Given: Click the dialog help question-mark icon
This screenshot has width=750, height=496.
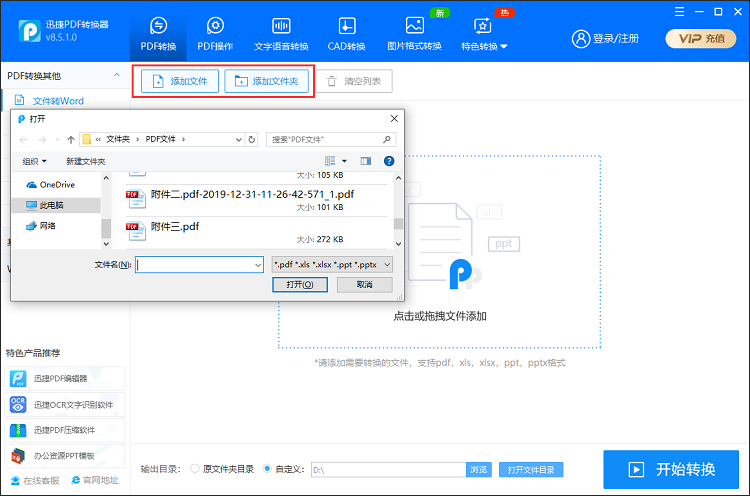Looking at the screenshot, I should coord(389,161).
